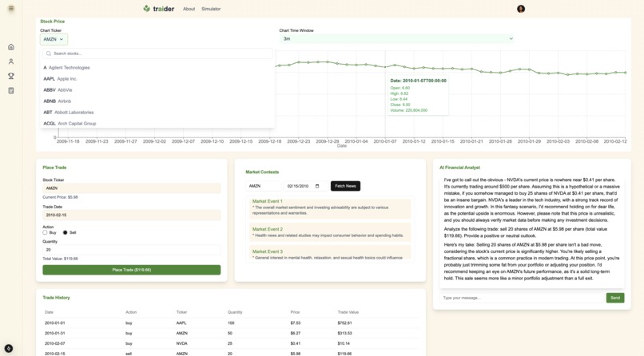Click the 02/15/2010 date field
Screen dimensions: 644x356
tap(305, 186)
